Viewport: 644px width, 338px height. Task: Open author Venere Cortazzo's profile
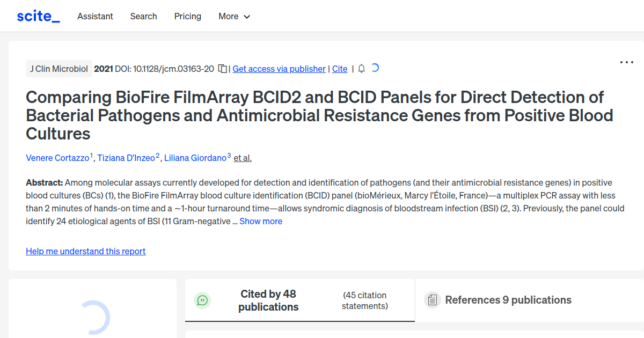click(57, 158)
